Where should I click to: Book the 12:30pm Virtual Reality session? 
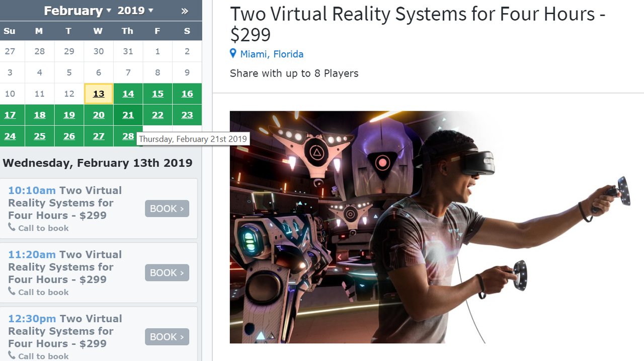(167, 337)
